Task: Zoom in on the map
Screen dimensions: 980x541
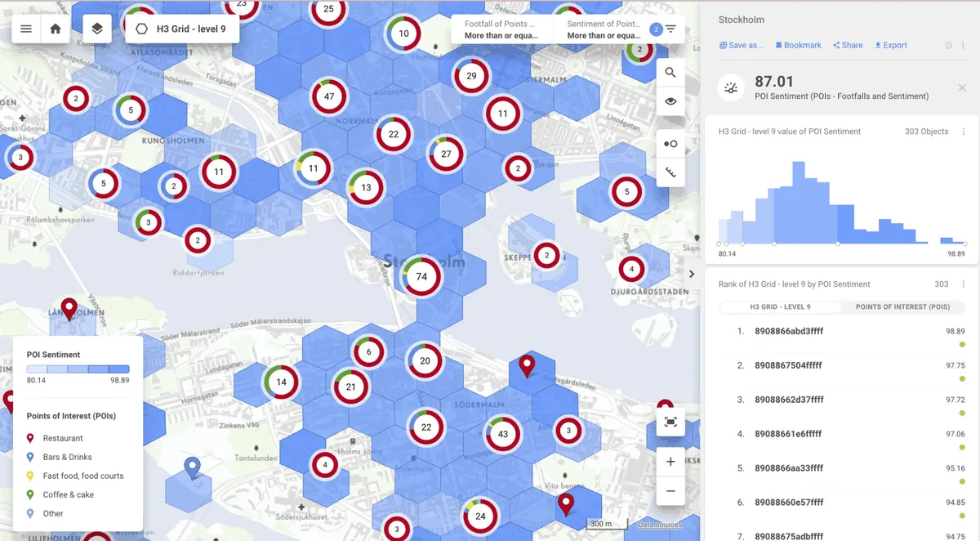Action: (670, 462)
